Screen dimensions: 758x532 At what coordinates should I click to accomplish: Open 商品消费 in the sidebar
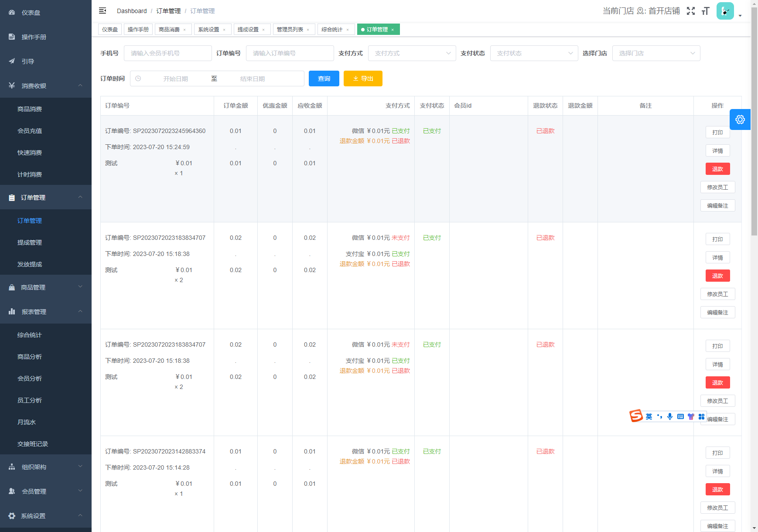point(30,109)
